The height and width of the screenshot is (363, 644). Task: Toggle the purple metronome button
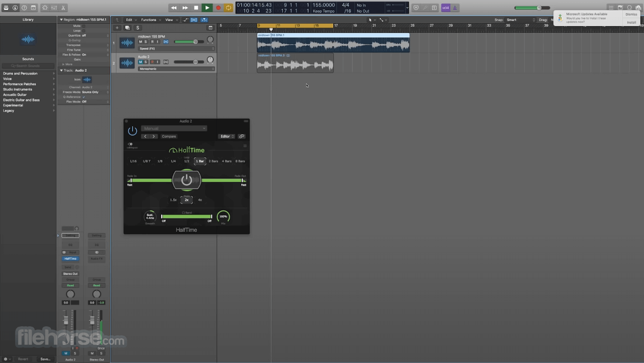[455, 8]
